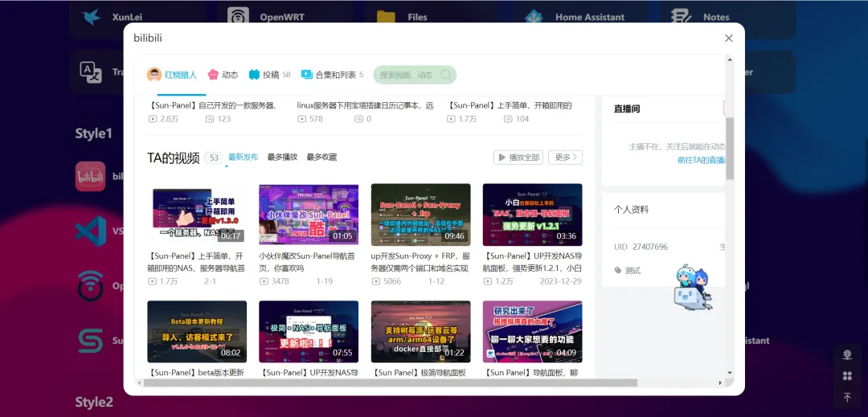Click the 测试 tag text

[x=633, y=271]
